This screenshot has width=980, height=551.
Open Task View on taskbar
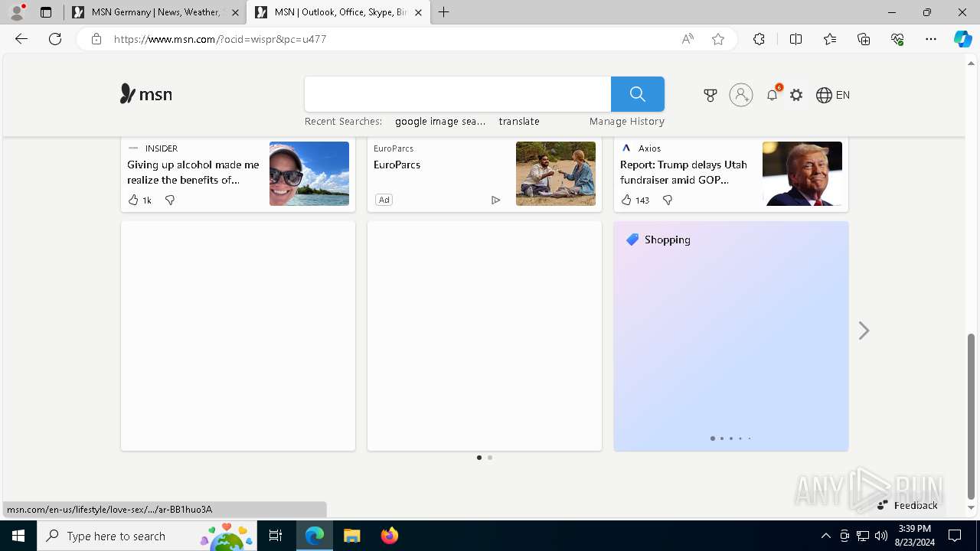tap(276, 536)
